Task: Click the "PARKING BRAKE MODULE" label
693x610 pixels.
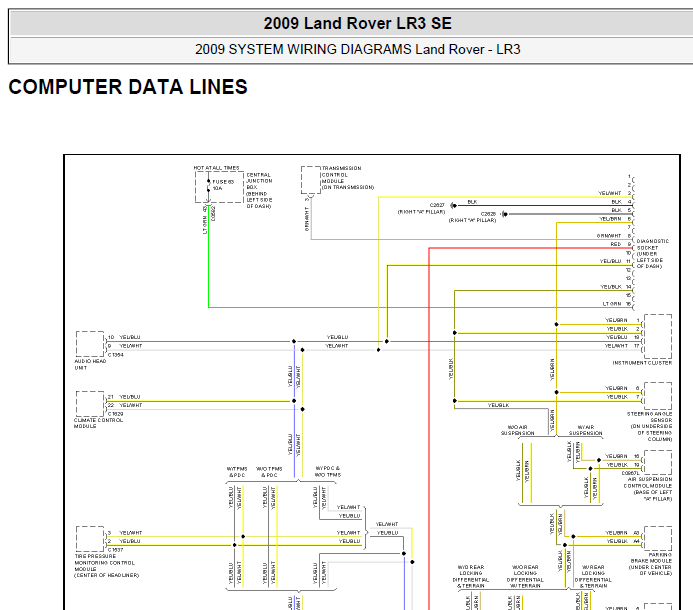Action: coord(651,564)
